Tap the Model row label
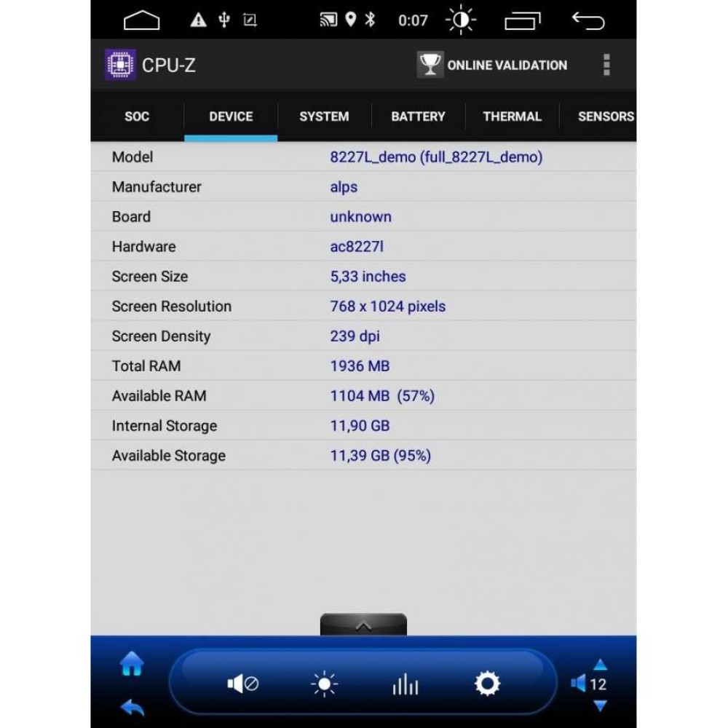Image resolution: width=728 pixels, height=728 pixels. pyautogui.click(x=132, y=157)
